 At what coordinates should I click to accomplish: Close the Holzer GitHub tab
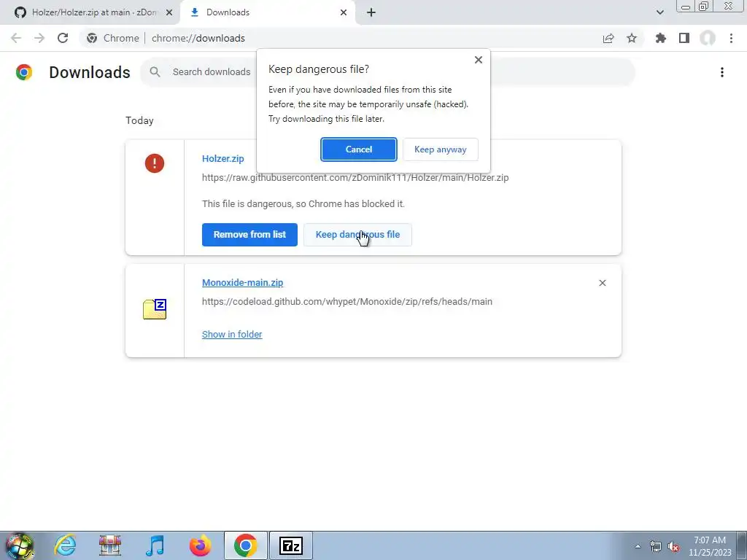click(169, 12)
